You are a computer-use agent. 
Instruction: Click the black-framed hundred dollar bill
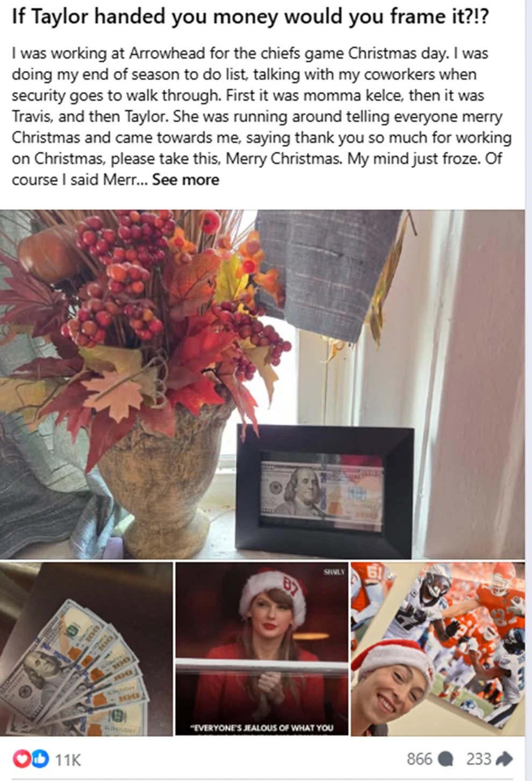(x=325, y=491)
